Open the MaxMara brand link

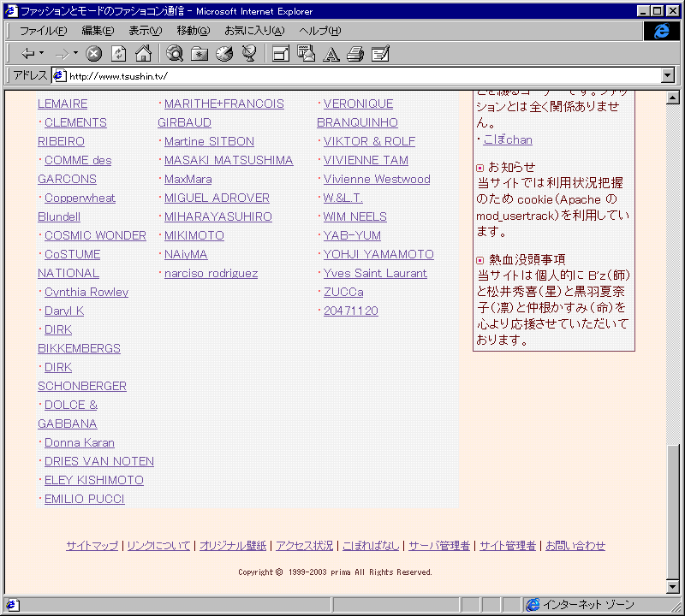tap(188, 180)
